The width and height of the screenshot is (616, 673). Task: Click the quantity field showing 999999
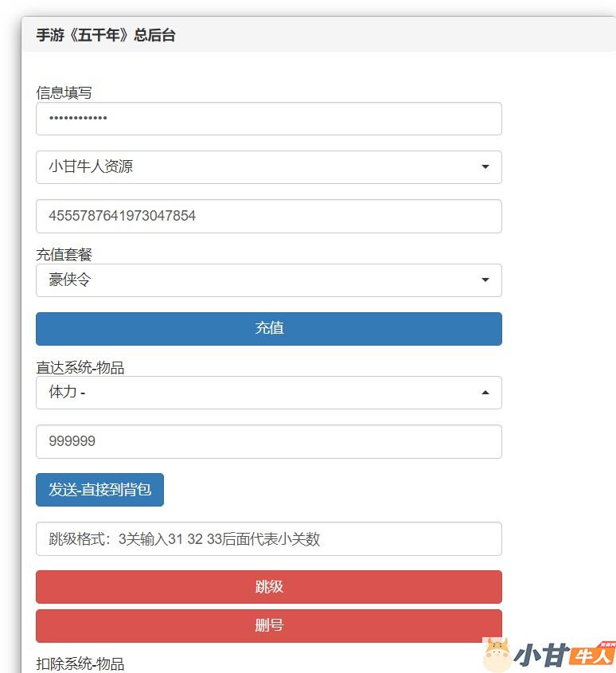click(268, 442)
